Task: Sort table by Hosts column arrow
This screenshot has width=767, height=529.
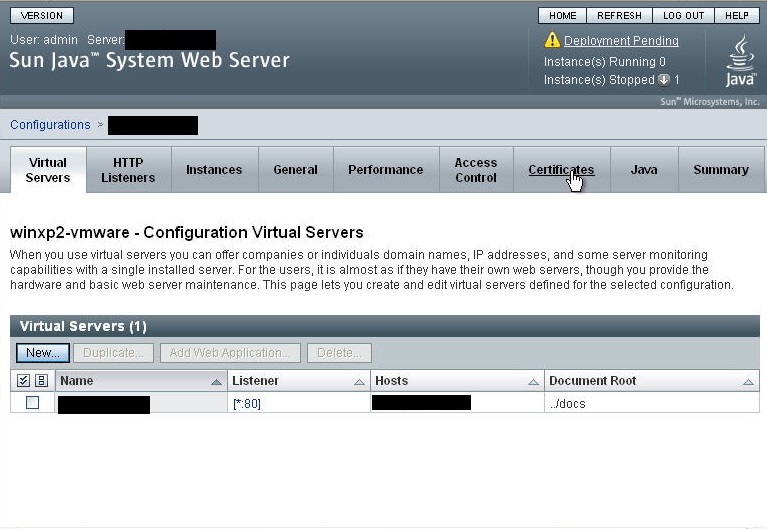Action: pyautogui.click(x=533, y=382)
